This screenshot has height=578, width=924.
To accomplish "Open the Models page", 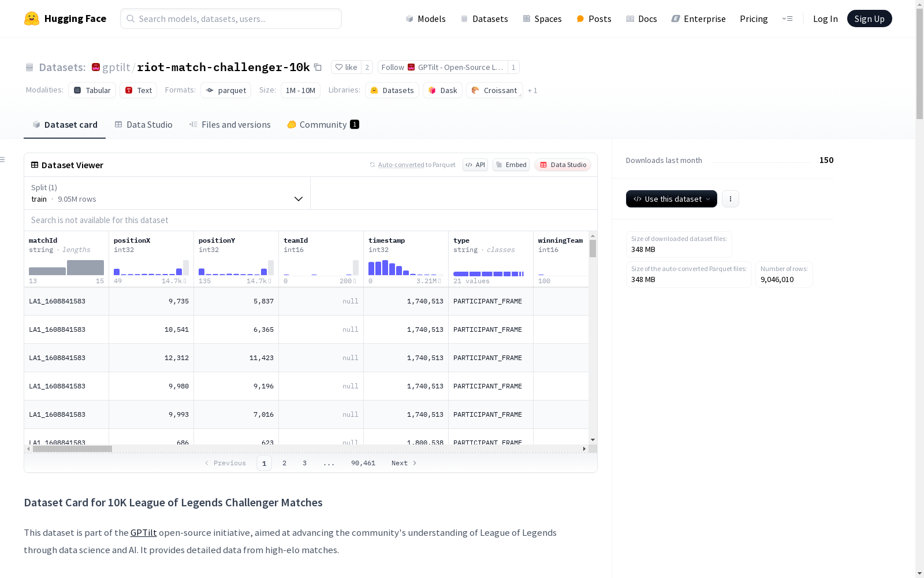I will pyautogui.click(x=426, y=18).
